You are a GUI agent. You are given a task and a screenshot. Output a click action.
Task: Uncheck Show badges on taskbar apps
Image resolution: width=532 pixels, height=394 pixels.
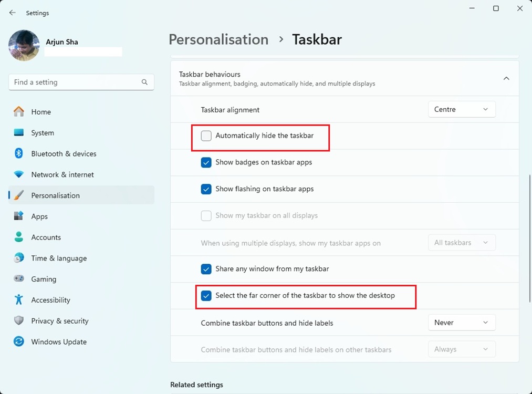click(x=206, y=162)
